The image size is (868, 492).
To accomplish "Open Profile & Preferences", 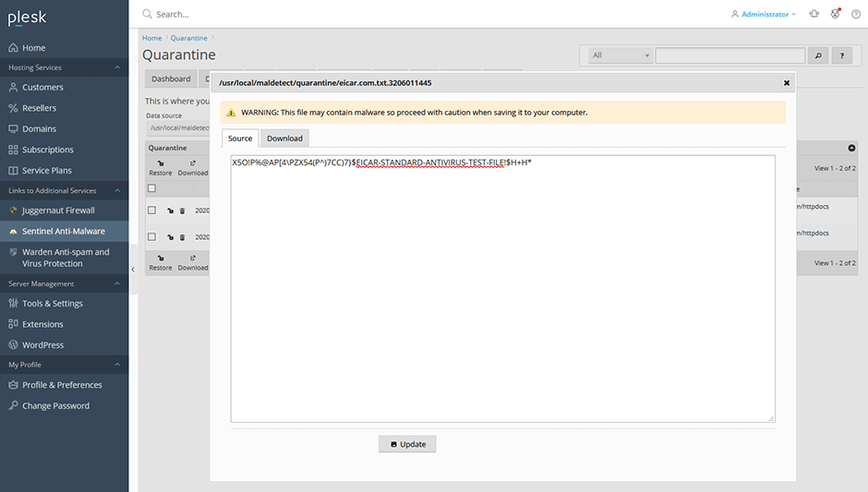I will (x=62, y=385).
